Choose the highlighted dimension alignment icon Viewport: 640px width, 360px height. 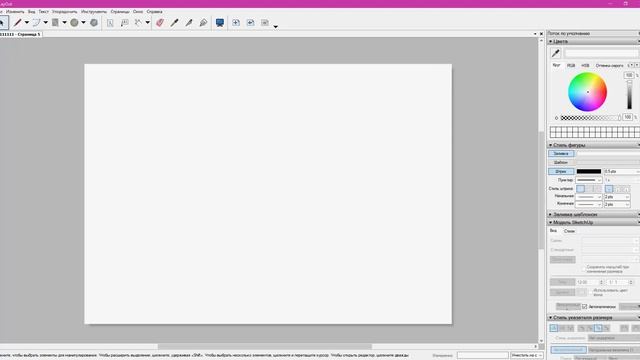(x=598, y=328)
